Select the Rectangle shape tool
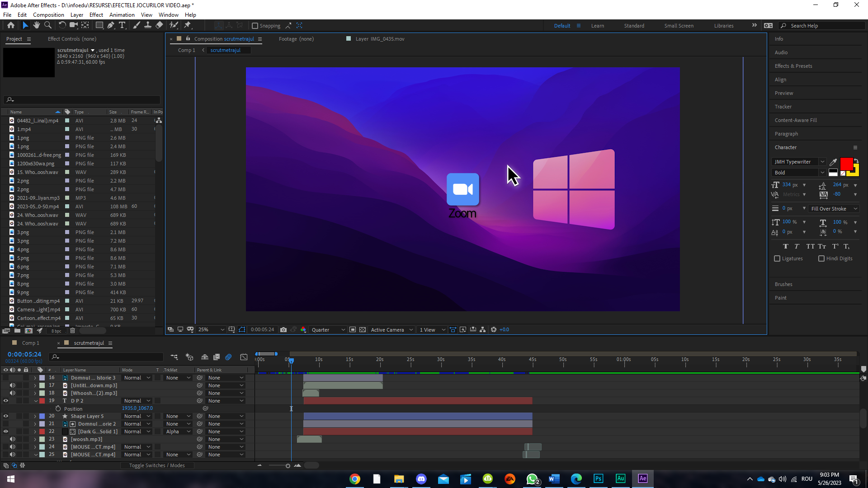868x488 pixels. pos(99,25)
